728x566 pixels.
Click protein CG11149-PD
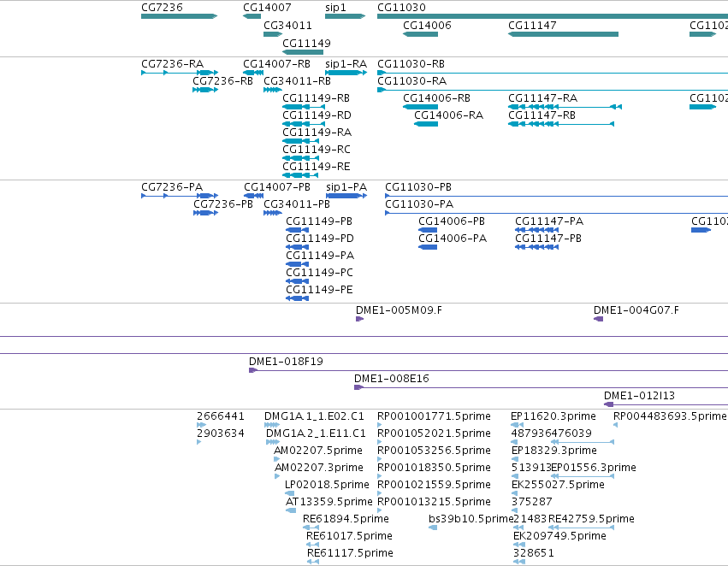tap(297, 247)
